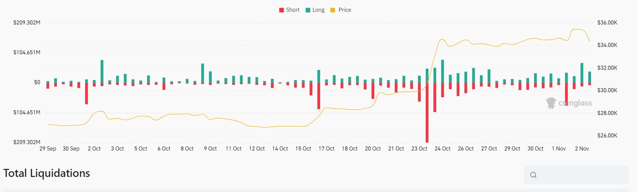Click the tall green long bar at 24 Oct

443,71
